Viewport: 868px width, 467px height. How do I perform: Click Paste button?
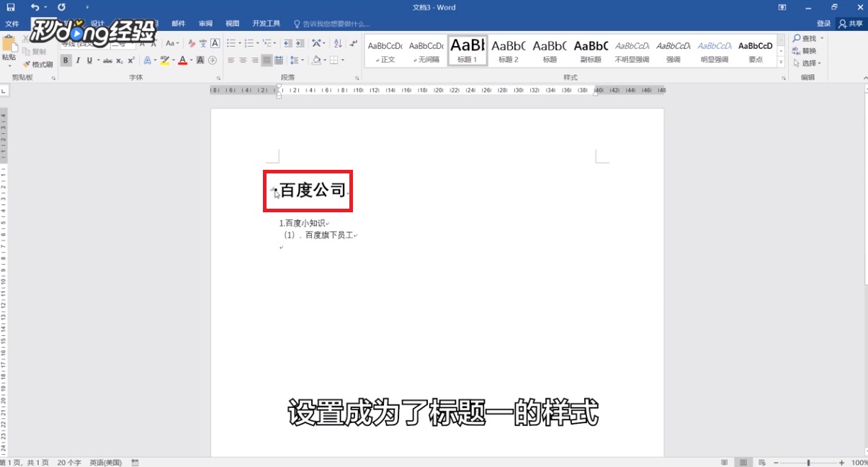click(9, 50)
